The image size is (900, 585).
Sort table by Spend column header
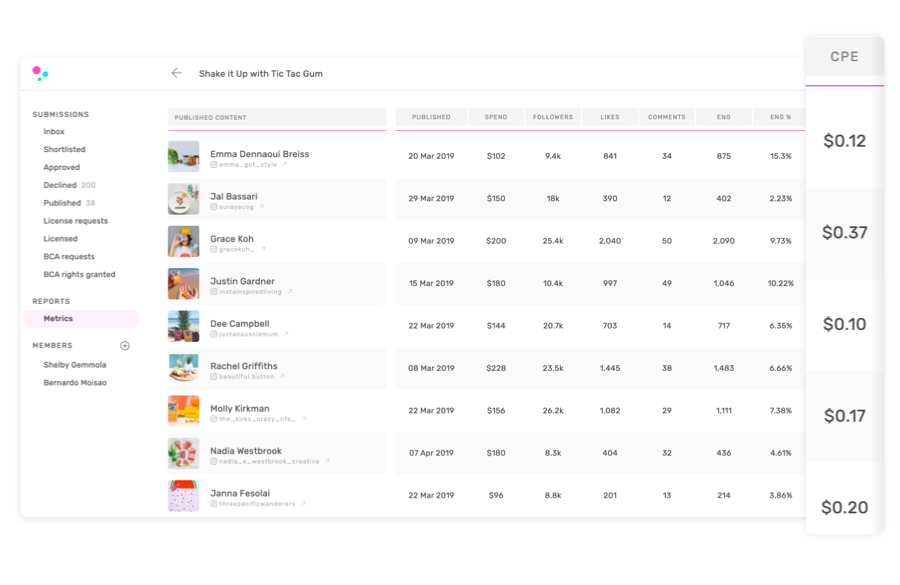[x=496, y=117]
